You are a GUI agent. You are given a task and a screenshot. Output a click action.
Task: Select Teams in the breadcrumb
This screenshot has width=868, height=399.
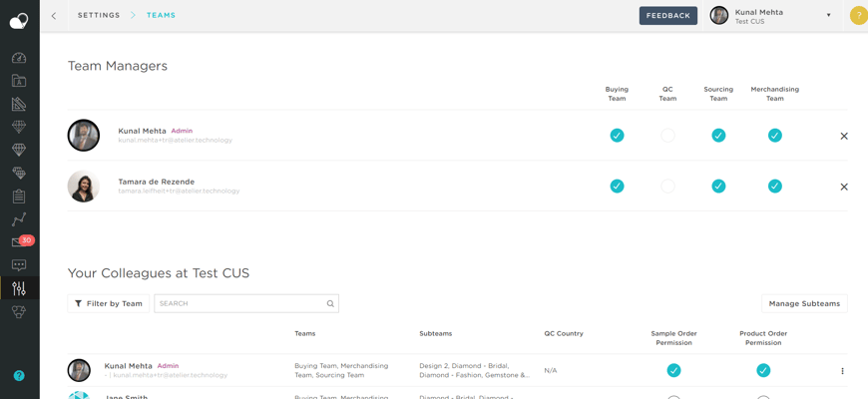click(161, 16)
